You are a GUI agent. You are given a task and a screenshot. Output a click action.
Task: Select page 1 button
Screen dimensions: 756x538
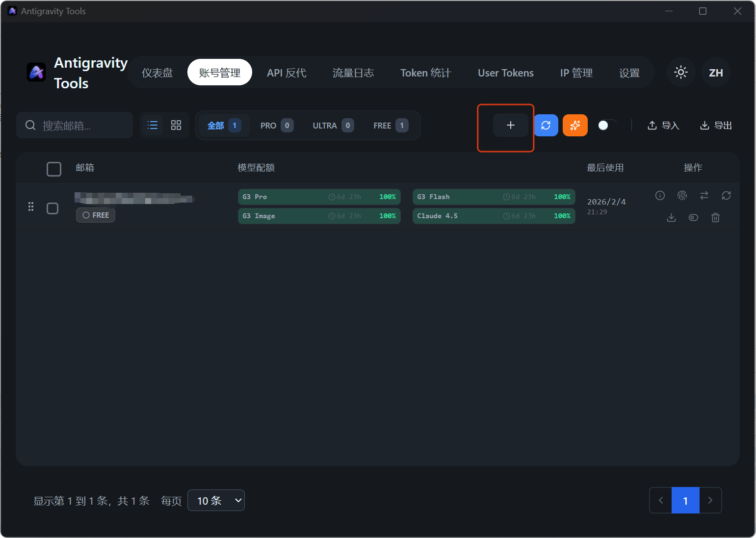(685, 500)
